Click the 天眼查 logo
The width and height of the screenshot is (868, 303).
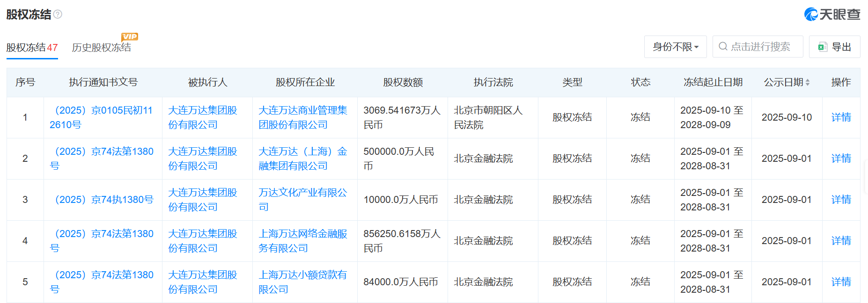(x=832, y=14)
